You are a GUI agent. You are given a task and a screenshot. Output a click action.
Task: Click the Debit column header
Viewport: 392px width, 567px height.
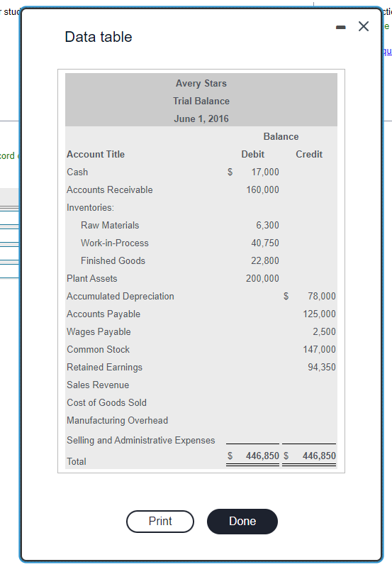253,155
